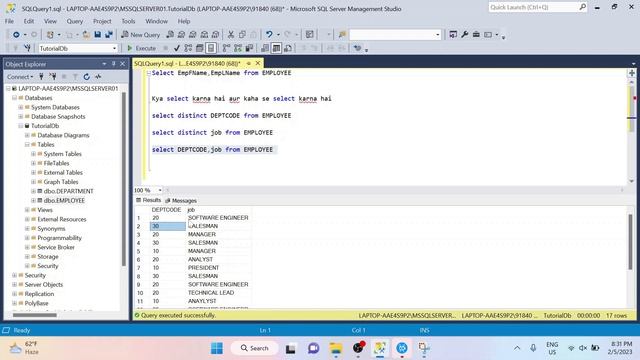640x360 pixels.
Task: Open the Windows Start menu
Action: 217,348
